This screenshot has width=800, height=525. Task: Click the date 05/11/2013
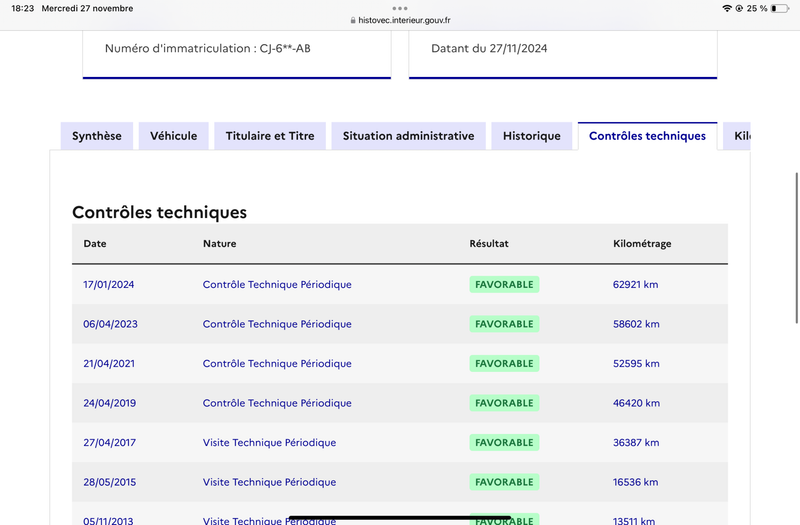[108, 521]
